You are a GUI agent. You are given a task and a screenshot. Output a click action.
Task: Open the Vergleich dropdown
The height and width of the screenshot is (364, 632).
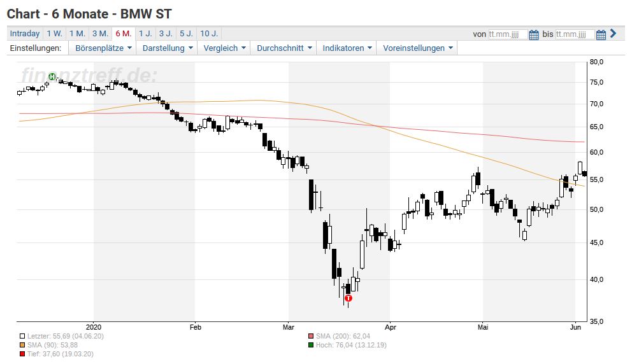[224, 48]
